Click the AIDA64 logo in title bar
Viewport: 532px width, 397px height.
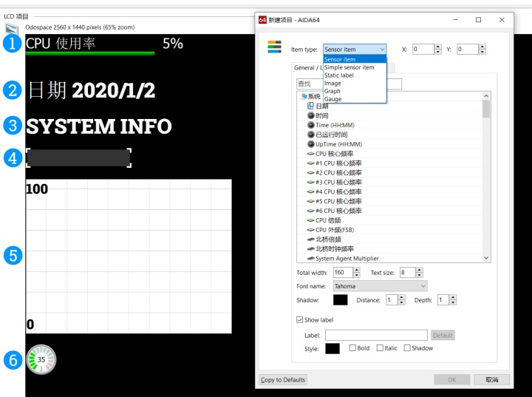point(262,20)
